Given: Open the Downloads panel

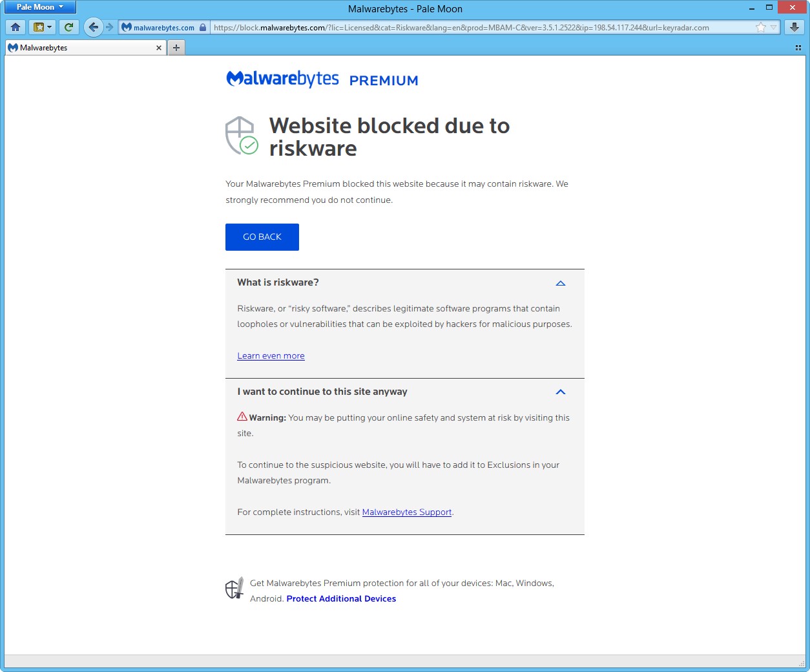Looking at the screenshot, I should pyautogui.click(x=794, y=27).
